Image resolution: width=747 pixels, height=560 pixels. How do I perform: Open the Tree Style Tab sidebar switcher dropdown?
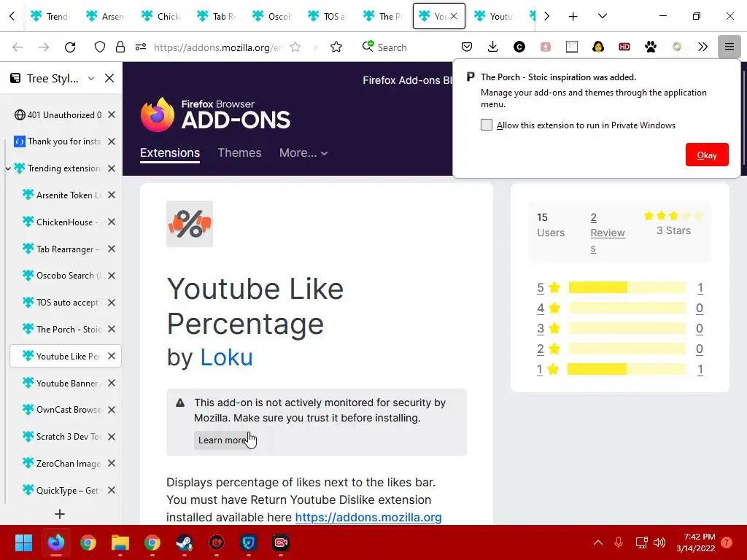[x=91, y=78]
